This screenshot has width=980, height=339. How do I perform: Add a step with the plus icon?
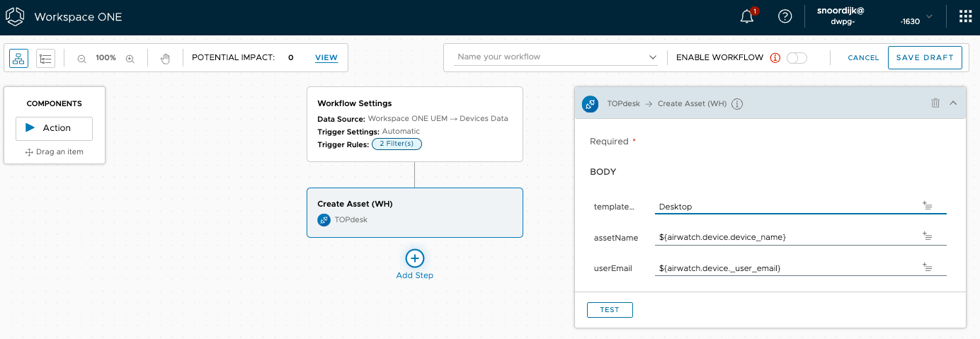(415, 258)
